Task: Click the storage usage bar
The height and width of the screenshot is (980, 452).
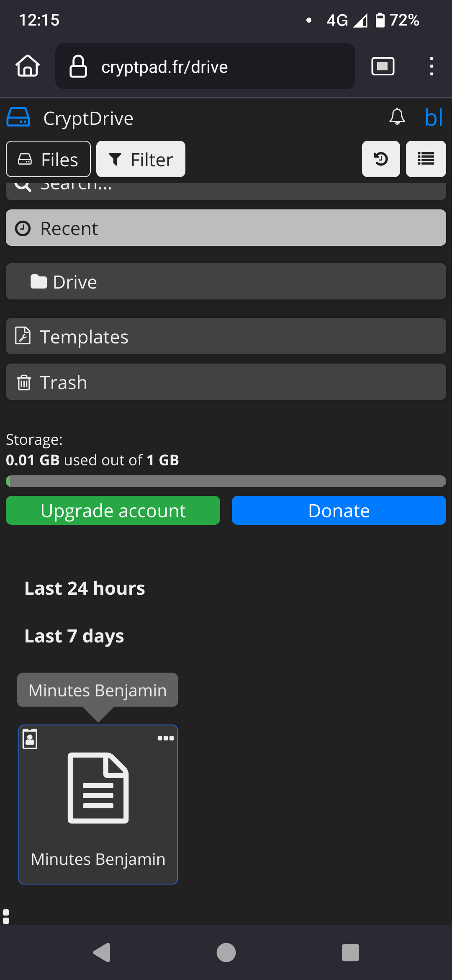Action: coord(226,481)
